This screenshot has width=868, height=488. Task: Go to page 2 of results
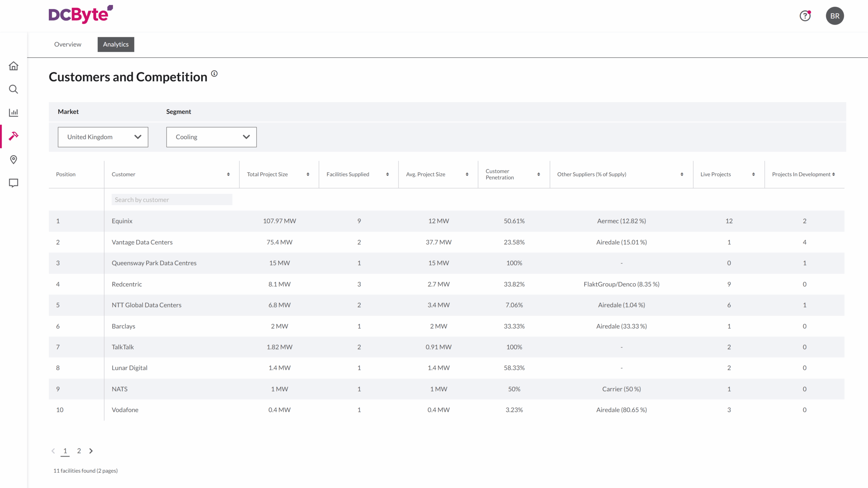click(x=79, y=451)
